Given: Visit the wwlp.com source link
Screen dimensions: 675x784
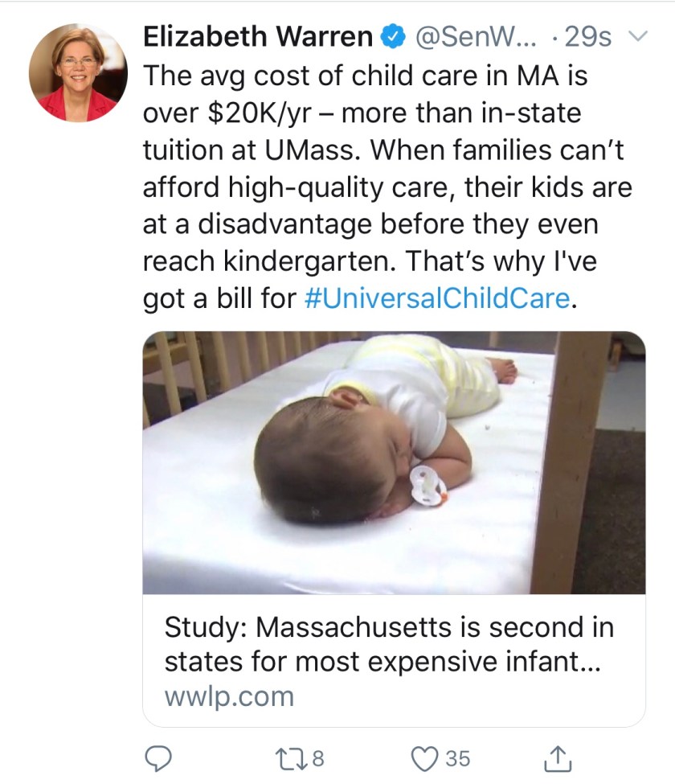Looking at the screenshot, I should 229,696.
